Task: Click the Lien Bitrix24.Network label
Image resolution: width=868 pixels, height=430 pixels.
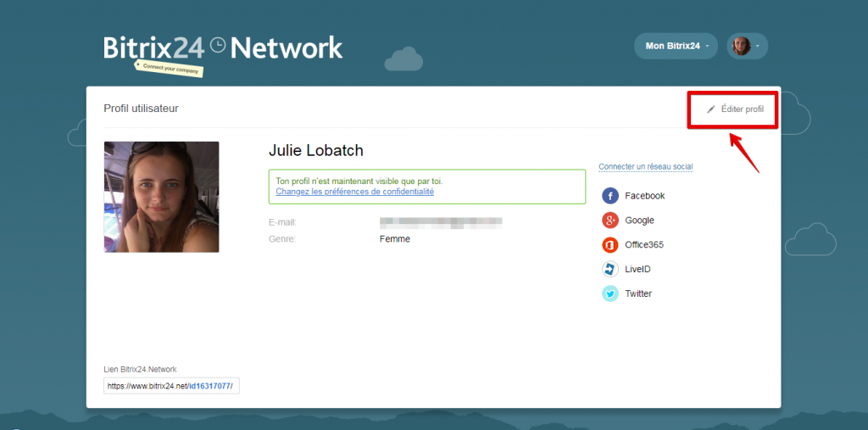Action: pos(140,369)
